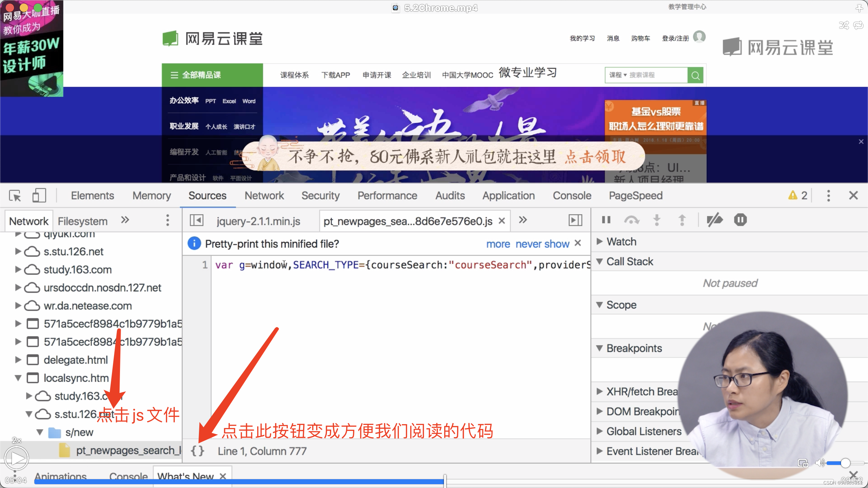Click the picture-in-picture icon near volume
This screenshot has height=488, width=868.
[x=803, y=463]
